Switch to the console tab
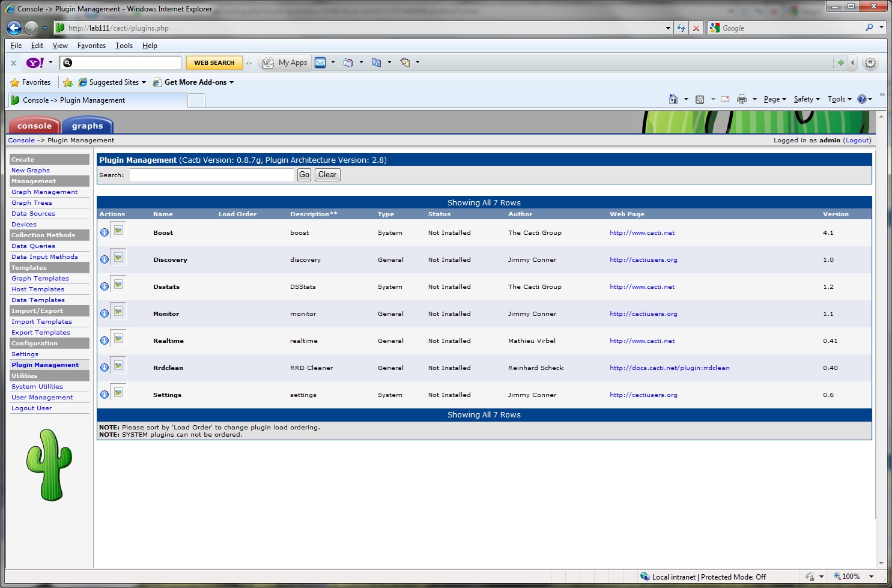This screenshot has height=588, width=892. point(34,126)
